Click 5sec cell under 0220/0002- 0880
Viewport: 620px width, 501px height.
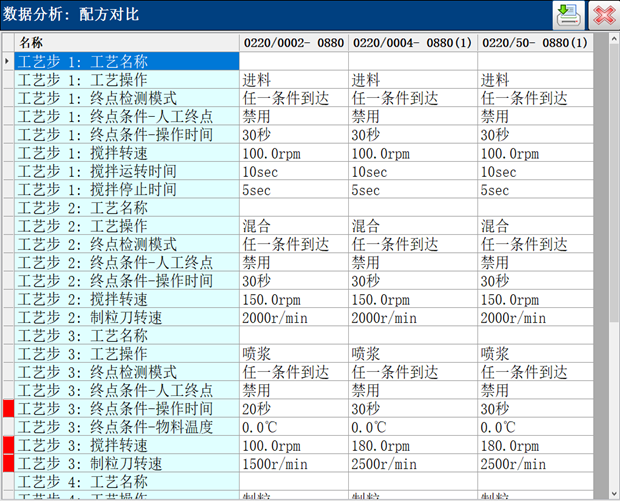294,189
